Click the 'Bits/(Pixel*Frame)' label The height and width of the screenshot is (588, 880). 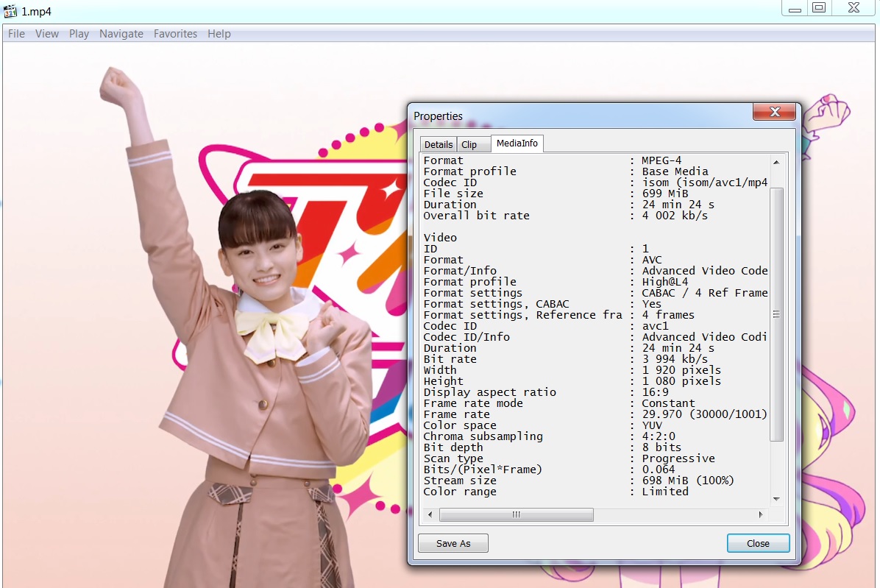click(x=483, y=470)
